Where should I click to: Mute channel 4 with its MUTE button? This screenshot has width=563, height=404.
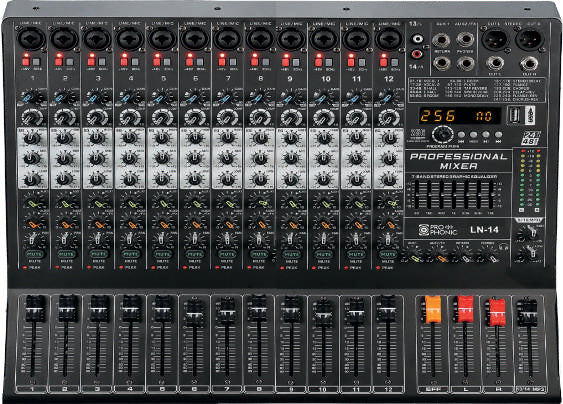coord(131,254)
